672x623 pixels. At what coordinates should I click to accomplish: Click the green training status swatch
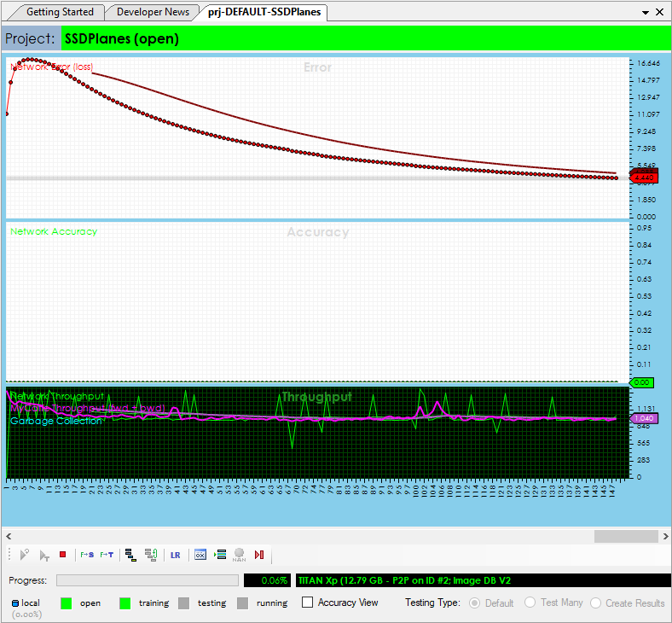click(125, 603)
